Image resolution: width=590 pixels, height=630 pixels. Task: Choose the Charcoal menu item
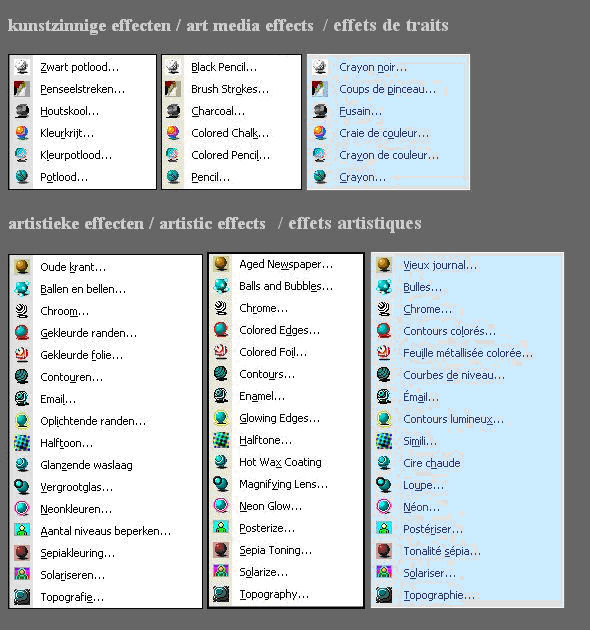tap(231, 111)
